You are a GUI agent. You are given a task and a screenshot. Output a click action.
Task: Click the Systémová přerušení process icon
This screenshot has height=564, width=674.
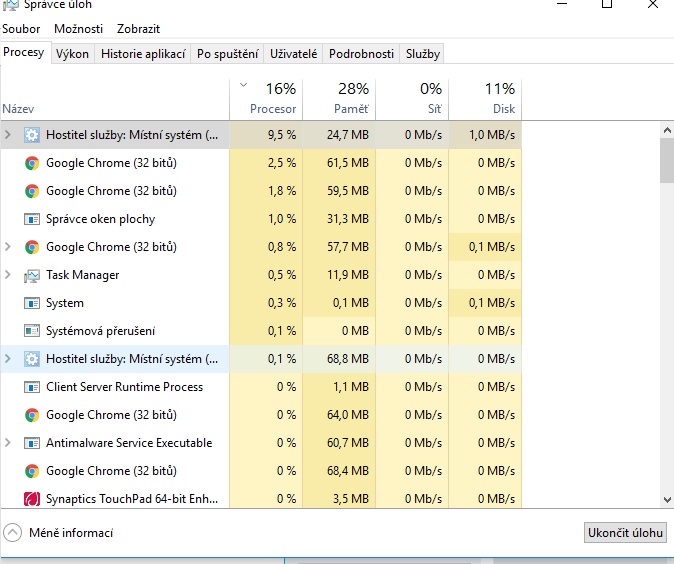32,331
